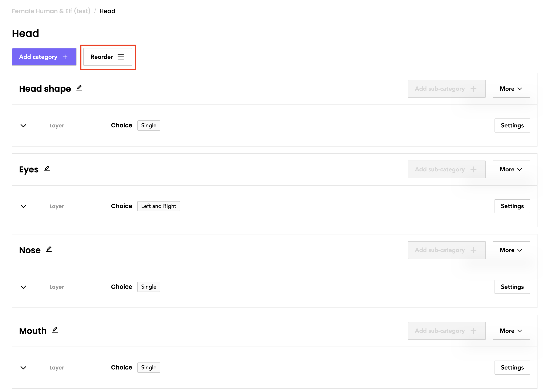Rename Mouth using its pencil icon
Viewport: 543px width, 392px height.
(55, 330)
